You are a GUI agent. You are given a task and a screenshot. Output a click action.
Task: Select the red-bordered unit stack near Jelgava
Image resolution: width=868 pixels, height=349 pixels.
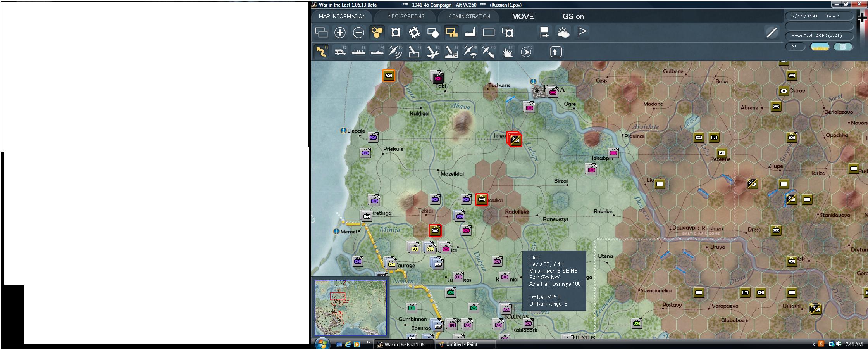coord(514,139)
